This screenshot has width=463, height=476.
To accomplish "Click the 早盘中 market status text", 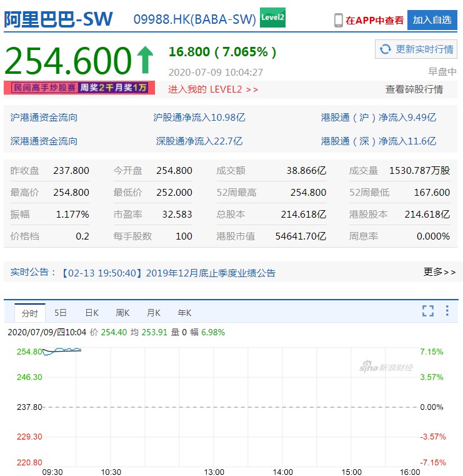I will click(442, 72).
